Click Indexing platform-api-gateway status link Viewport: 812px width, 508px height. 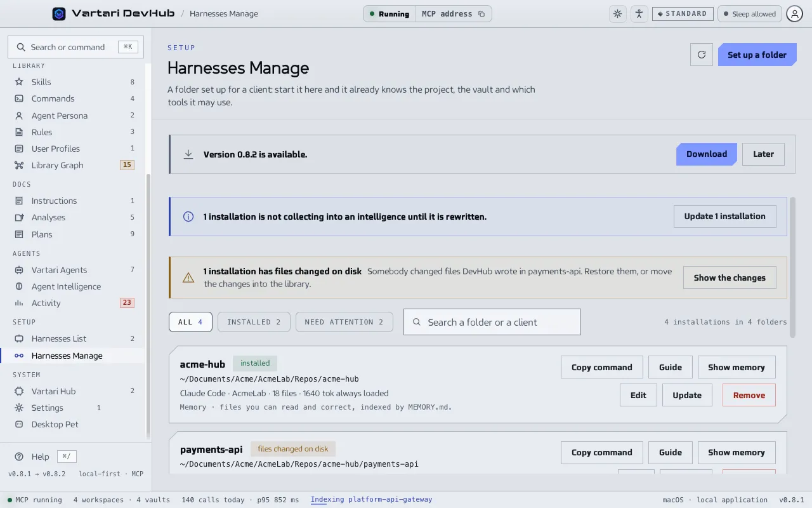tap(371, 500)
